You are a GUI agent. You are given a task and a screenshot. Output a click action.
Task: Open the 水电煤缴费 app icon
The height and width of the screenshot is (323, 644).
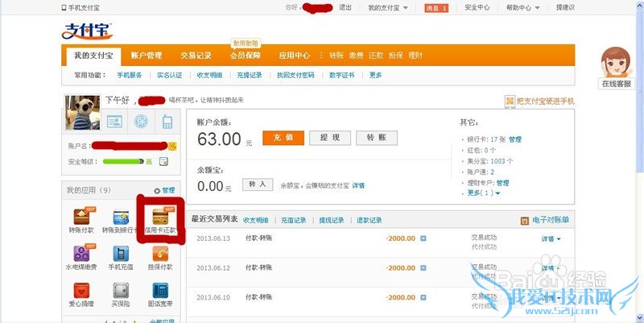point(82,254)
